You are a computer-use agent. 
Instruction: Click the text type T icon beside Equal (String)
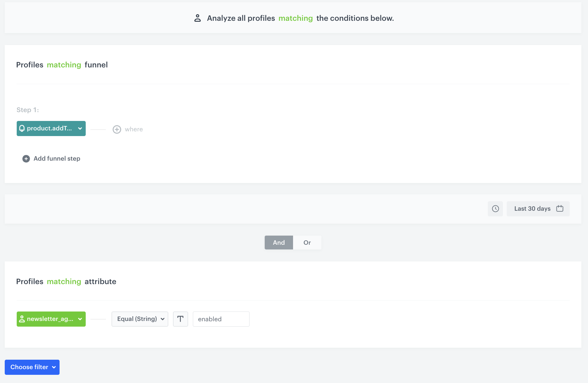tap(180, 319)
